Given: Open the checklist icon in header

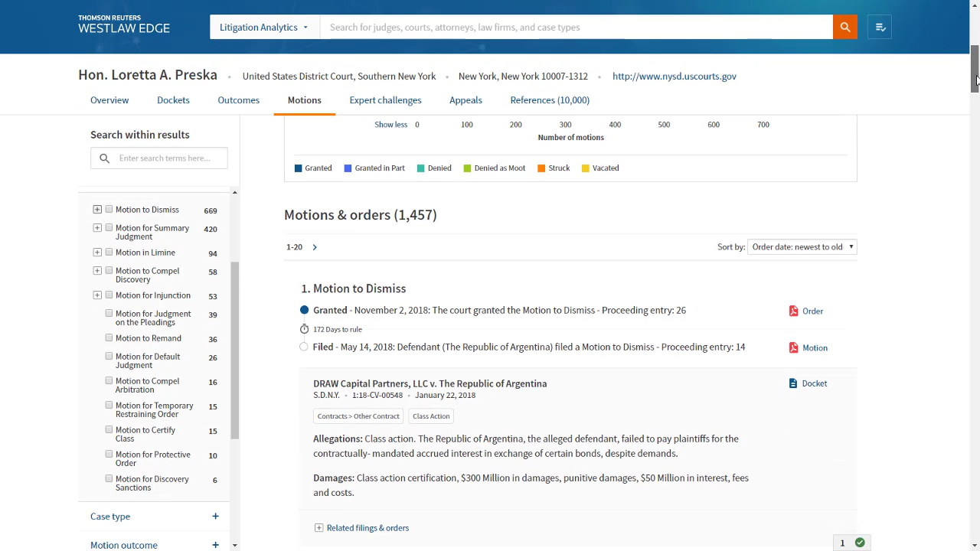Looking at the screenshot, I should (x=880, y=27).
